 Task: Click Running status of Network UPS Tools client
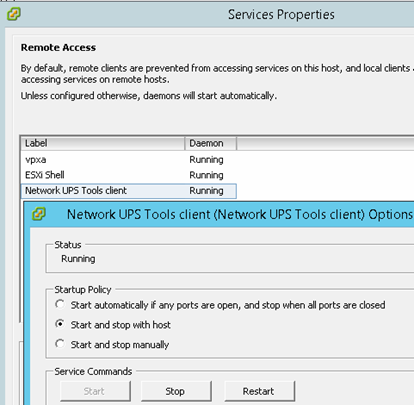tap(206, 191)
